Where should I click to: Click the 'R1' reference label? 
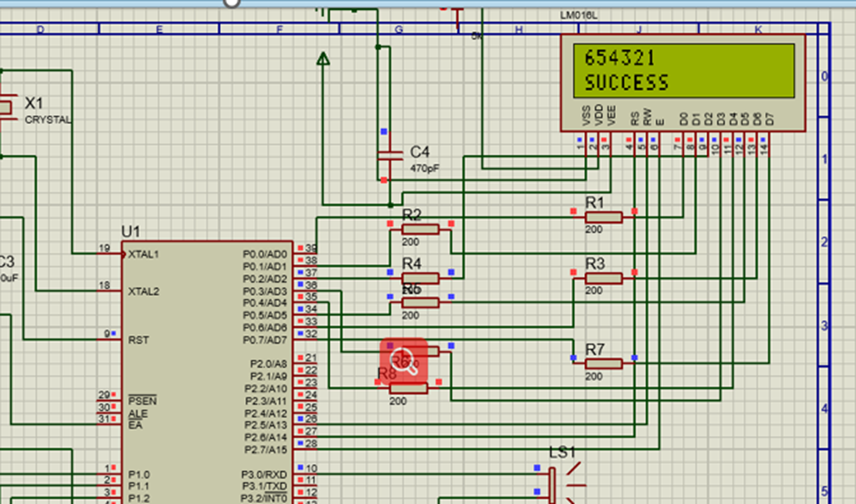(x=594, y=203)
